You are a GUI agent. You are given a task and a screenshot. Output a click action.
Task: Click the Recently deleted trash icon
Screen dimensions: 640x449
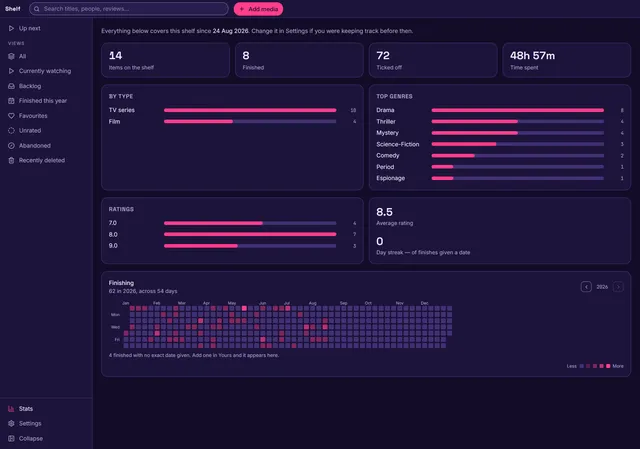[x=11, y=160]
